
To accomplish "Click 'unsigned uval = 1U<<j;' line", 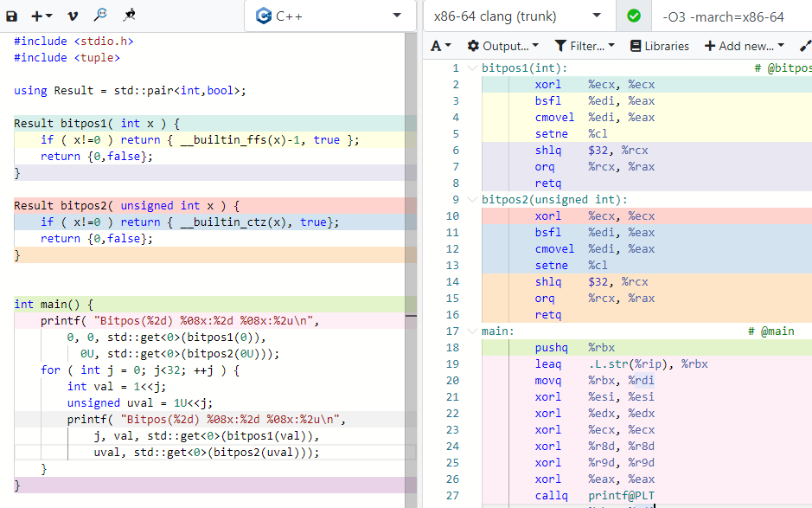I will tap(140, 403).
